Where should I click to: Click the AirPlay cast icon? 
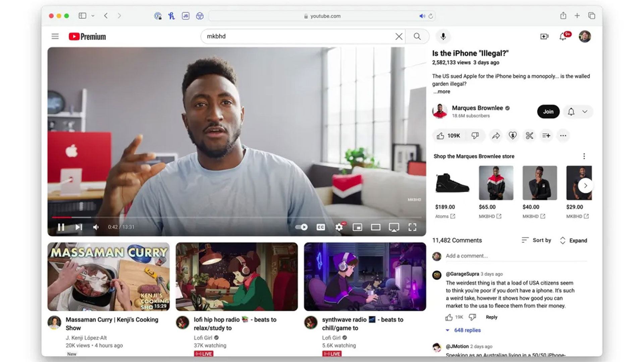[x=394, y=227]
